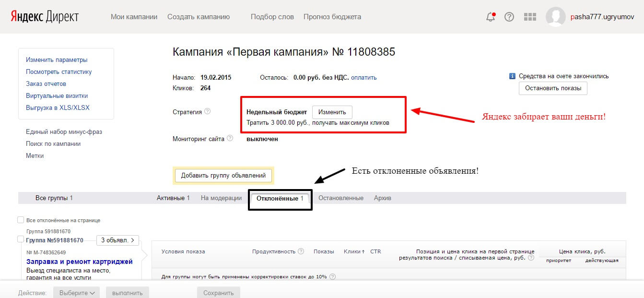This screenshot has height=298, width=644.
Task: Click the выполнить button
Action: 128,293
